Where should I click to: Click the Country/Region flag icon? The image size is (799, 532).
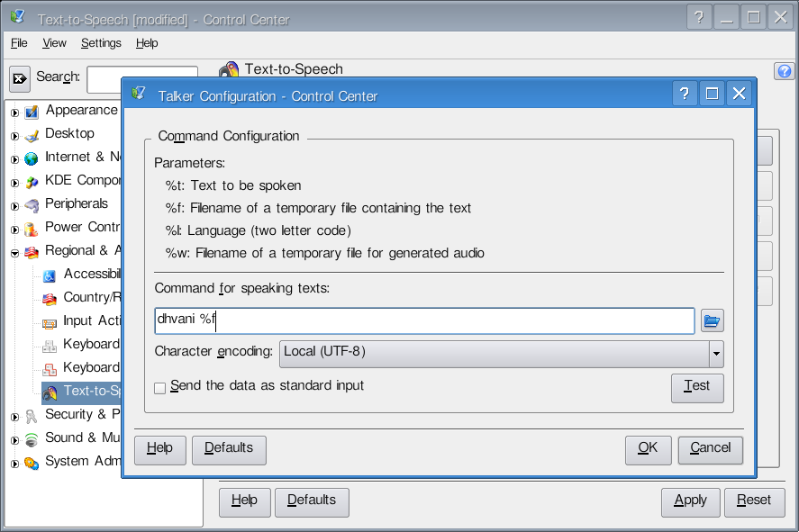click(50, 299)
